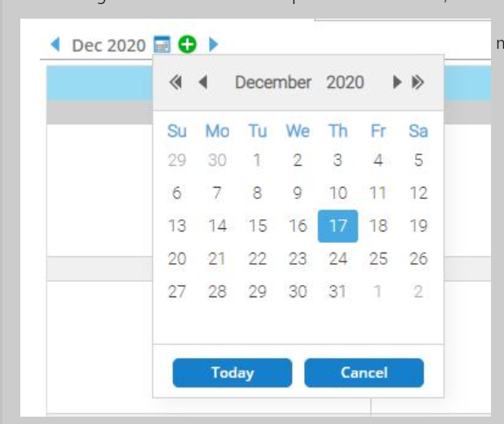This screenshot has width=504, height=424.
Task: Select the greyed-out January 2 date
Action: click(418, 292)
